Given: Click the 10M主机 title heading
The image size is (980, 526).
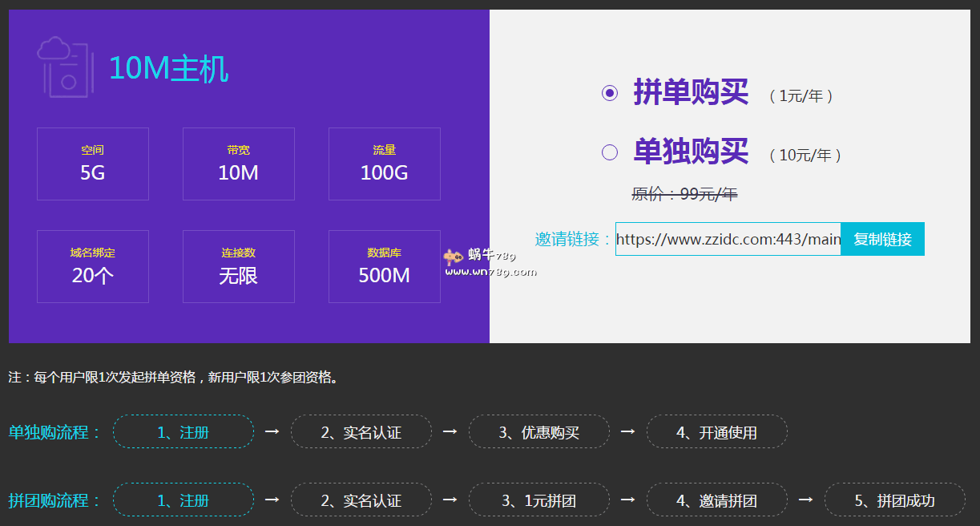Looking at the screenshot, I should (x=169, y=69).
